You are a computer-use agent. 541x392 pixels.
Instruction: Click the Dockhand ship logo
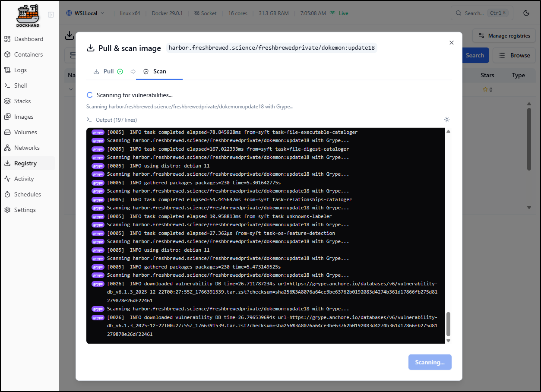pyautogui.click(x=28, y=16)
